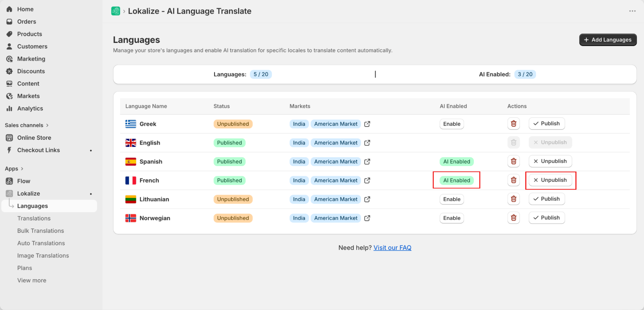Screen dimensions: 644x310
Task: Click the Add Languages button
Action: point(608,40)
